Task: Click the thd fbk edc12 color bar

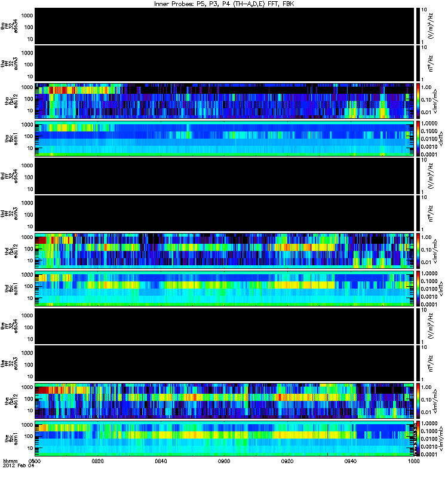Action: 418,251
